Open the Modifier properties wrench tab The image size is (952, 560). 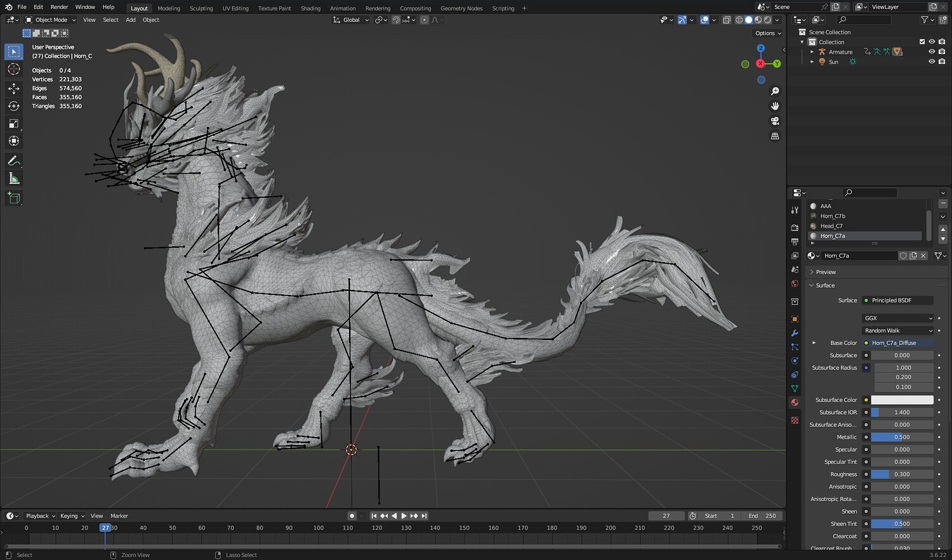795,333
